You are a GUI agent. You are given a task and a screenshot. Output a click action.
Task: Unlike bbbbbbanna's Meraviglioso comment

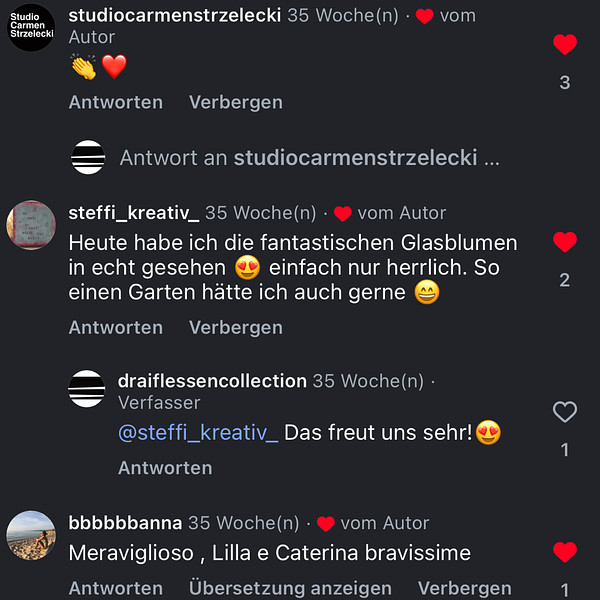(x=565, y=553)
